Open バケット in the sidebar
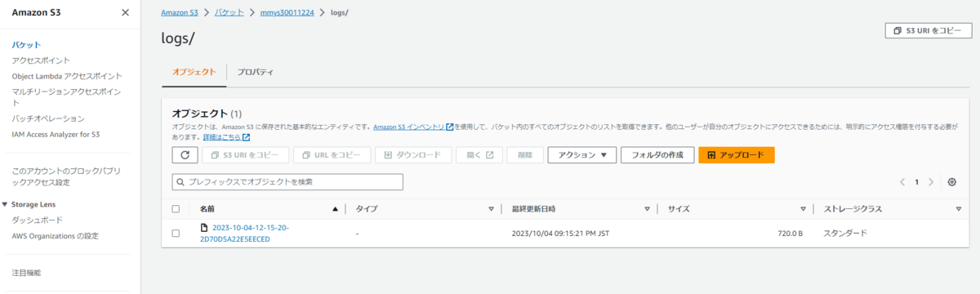The height and width of the screenshot is (294, 980). pos(26,45)
